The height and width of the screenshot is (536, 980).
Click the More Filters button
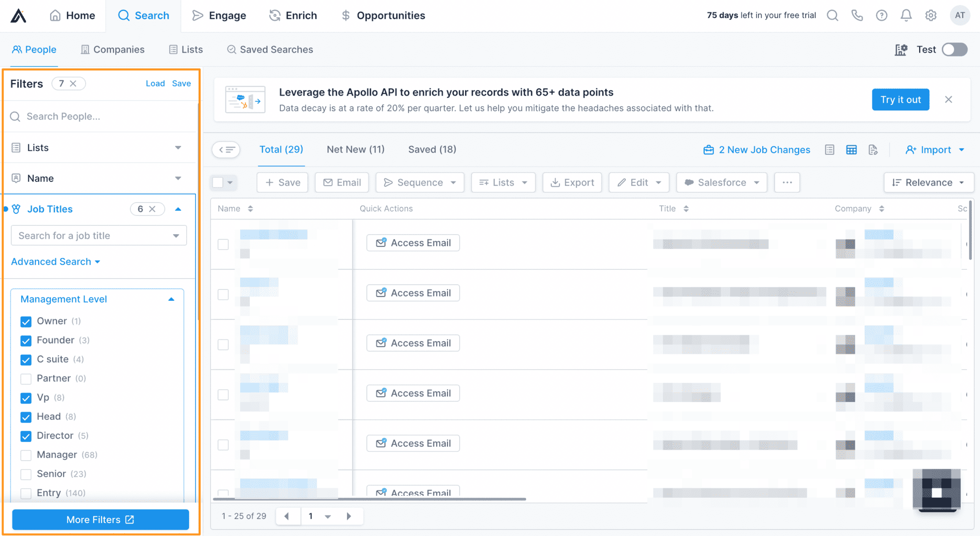point(100,520)
